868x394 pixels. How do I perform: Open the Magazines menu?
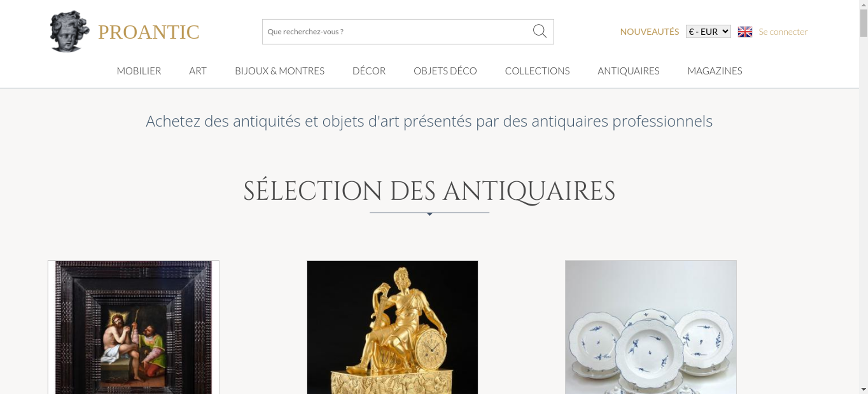pos(715,71)
